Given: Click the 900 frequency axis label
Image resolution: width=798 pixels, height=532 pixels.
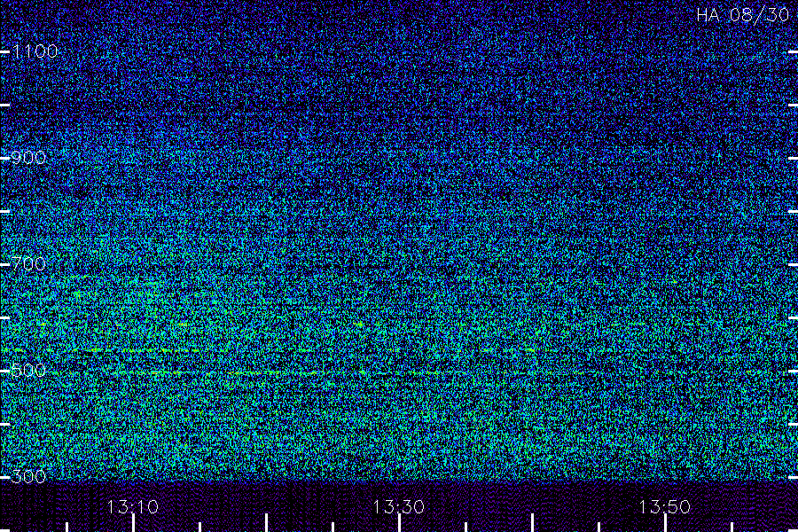Looking at the screenshot, I should pos(28,158).
